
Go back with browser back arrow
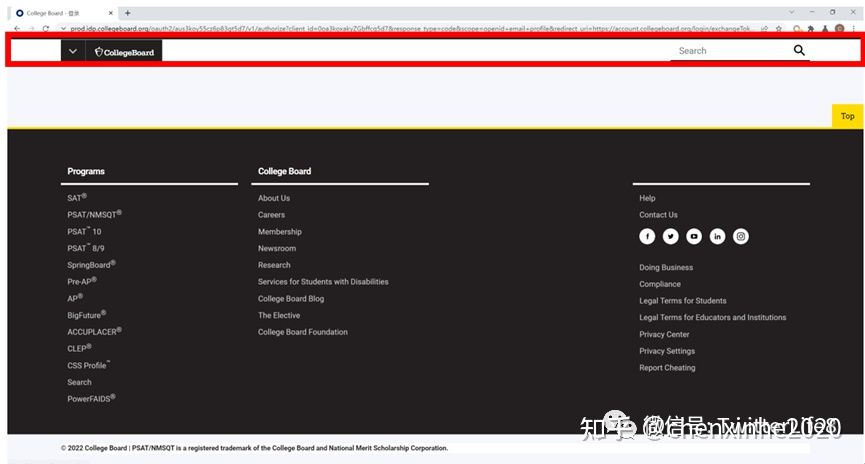[x=17, y=28]
